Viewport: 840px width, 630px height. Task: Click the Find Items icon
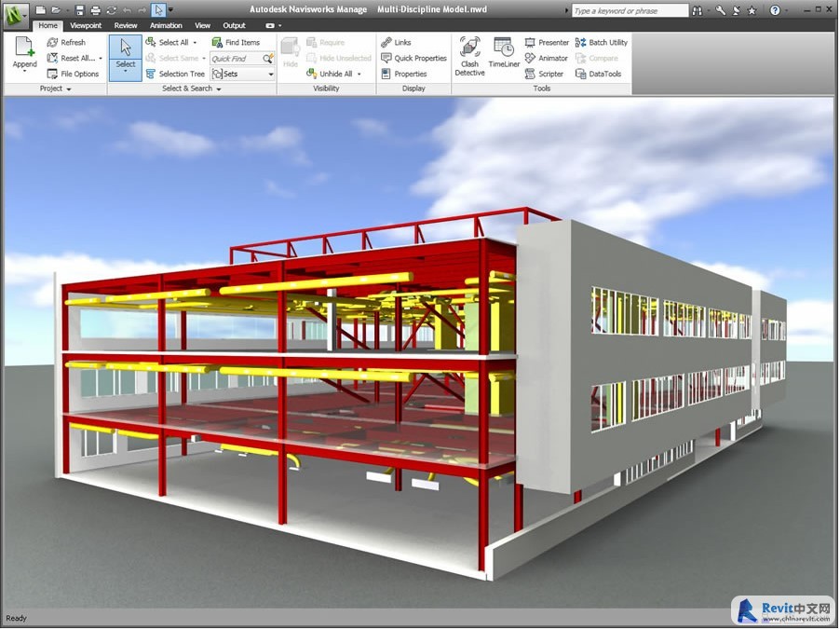point(236,43)
